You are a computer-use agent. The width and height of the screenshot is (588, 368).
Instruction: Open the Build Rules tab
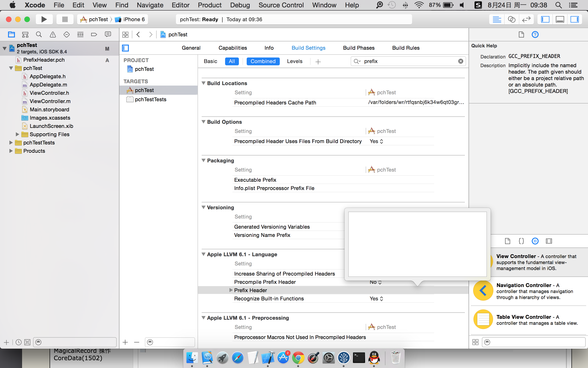tap(406, 48)
